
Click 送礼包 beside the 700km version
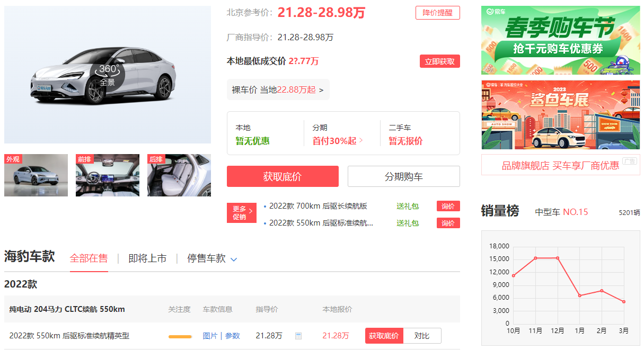pos(408,207)
